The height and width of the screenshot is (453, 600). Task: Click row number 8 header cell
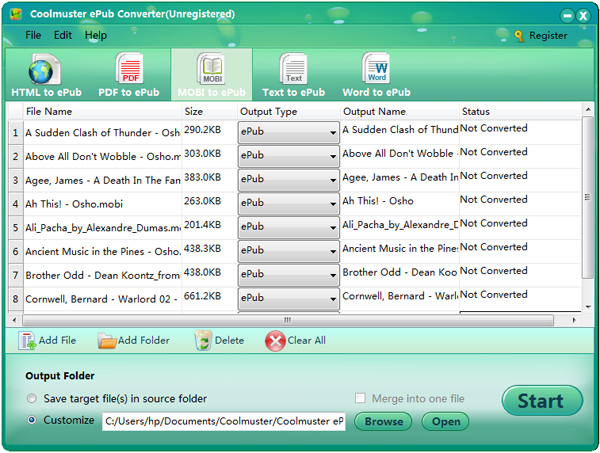15,299
